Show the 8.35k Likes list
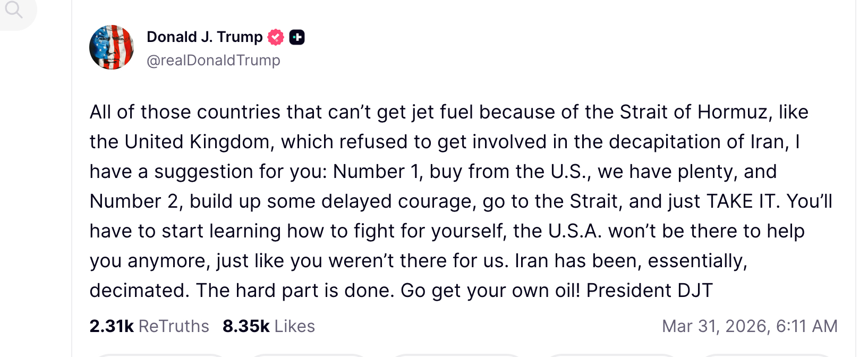This screenshot has height=357, width=868. [268, 326]
